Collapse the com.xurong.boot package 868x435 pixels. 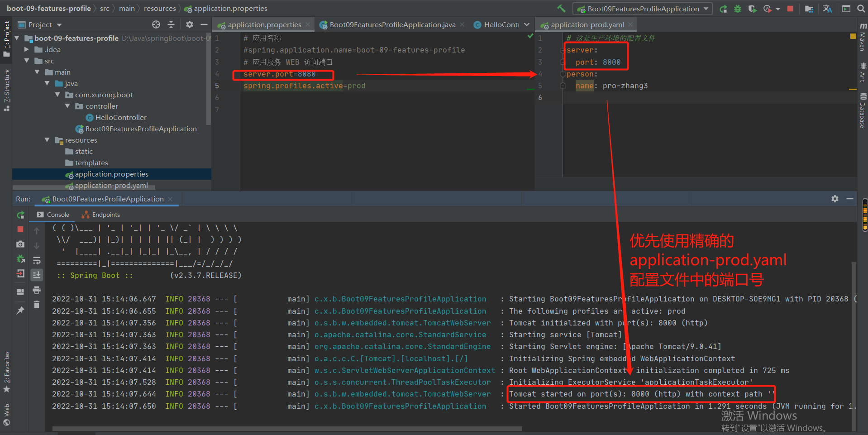click(57, 95)
